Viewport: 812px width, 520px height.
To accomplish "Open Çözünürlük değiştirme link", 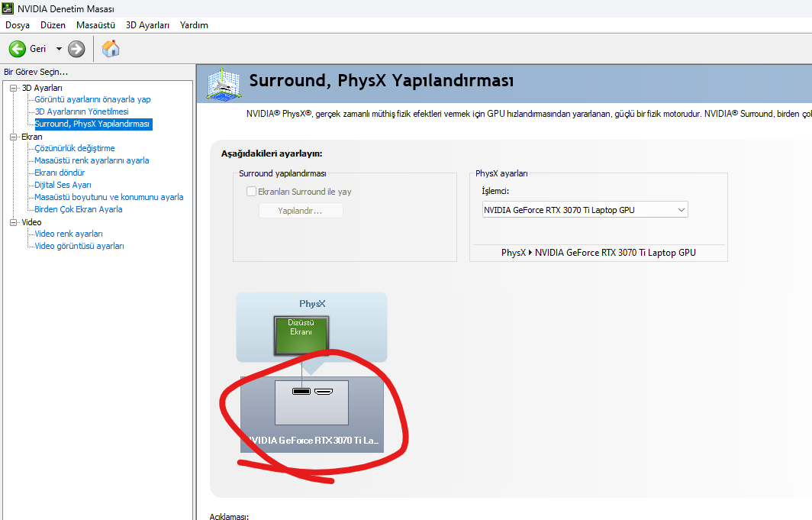I will pyautogui.click(x=75, y=148).
